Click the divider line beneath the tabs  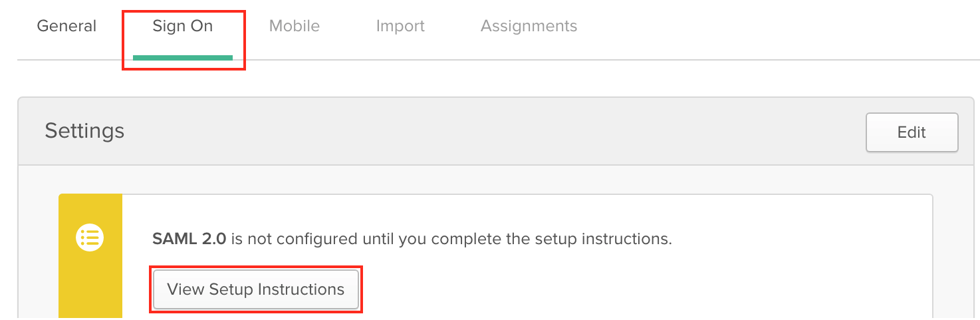point(498,60)
